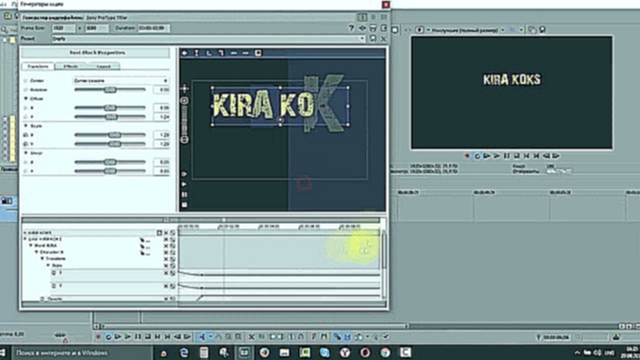Screen dimensions: 640x360
Task: Click the reset circle icon on Scale row
Action: tap(173, 265)
